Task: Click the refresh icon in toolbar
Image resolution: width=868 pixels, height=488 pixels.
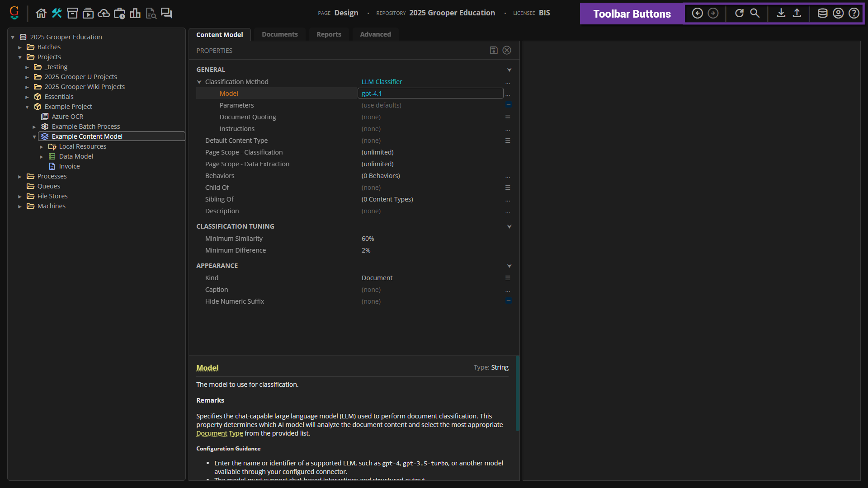Action: [x=739, y=13]
